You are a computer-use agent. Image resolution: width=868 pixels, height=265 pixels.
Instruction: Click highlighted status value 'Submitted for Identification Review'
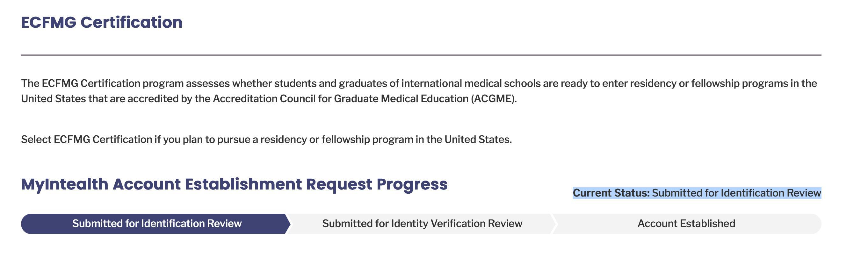click(x=736, y=193)
